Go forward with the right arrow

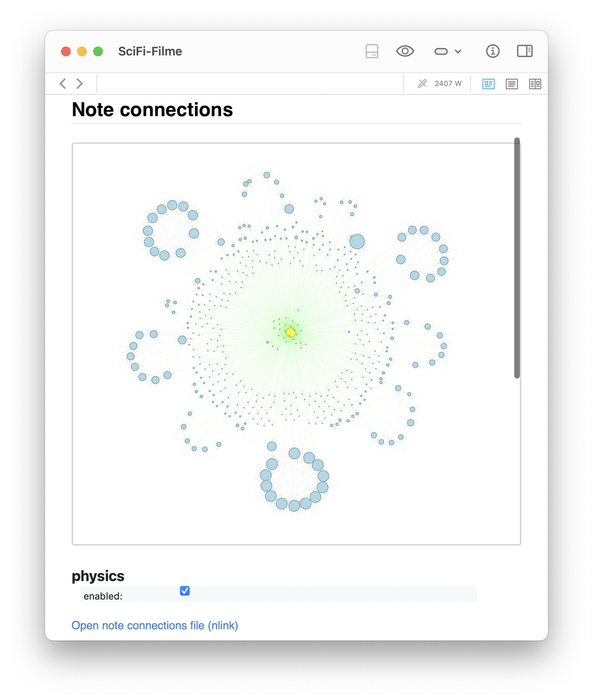80,84
